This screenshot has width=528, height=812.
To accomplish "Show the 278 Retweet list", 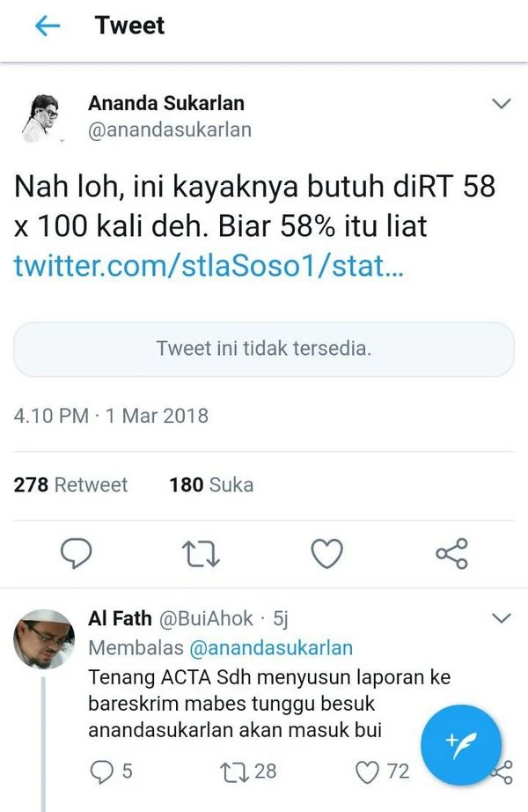I will (70, 485).
